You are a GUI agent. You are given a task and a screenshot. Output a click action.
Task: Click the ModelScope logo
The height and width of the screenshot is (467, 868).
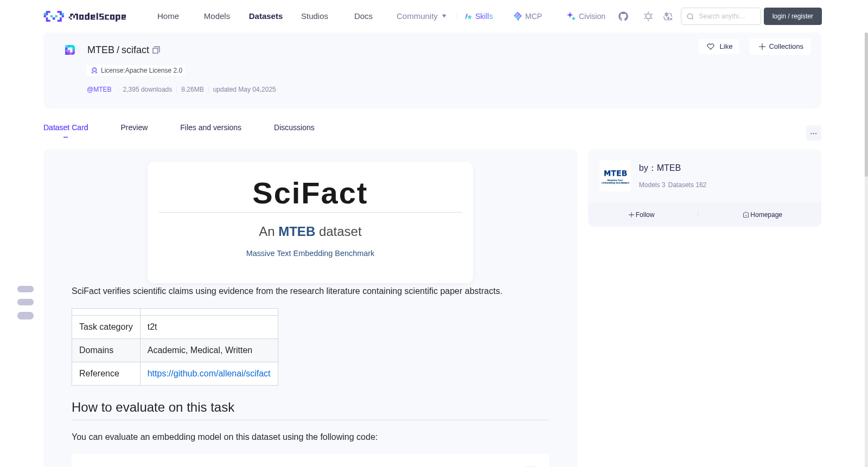pos(85,16)
